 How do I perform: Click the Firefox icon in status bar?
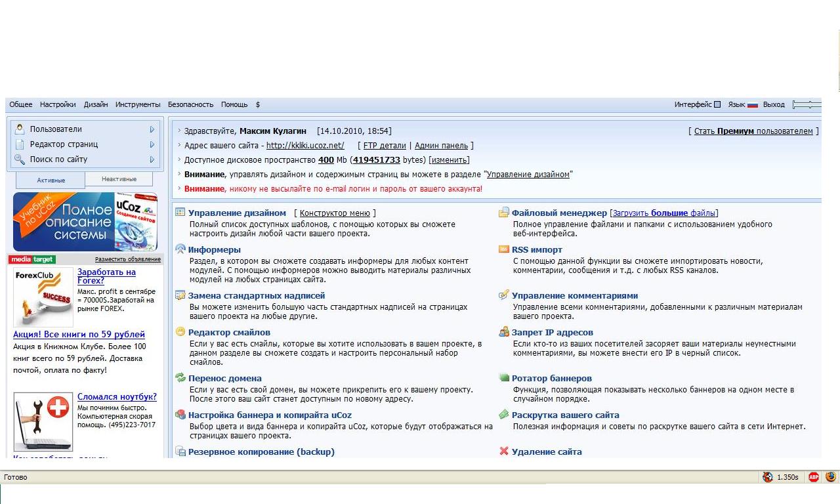tap(831, 477)
